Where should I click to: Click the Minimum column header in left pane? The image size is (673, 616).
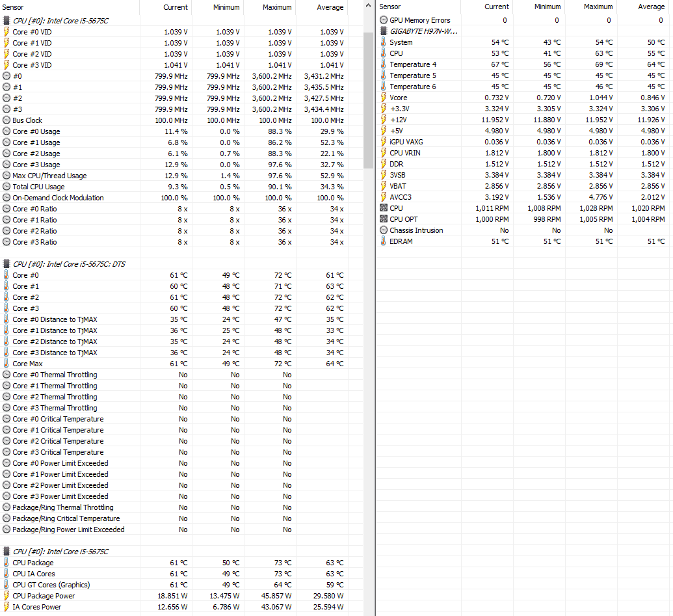pos(218,7)
